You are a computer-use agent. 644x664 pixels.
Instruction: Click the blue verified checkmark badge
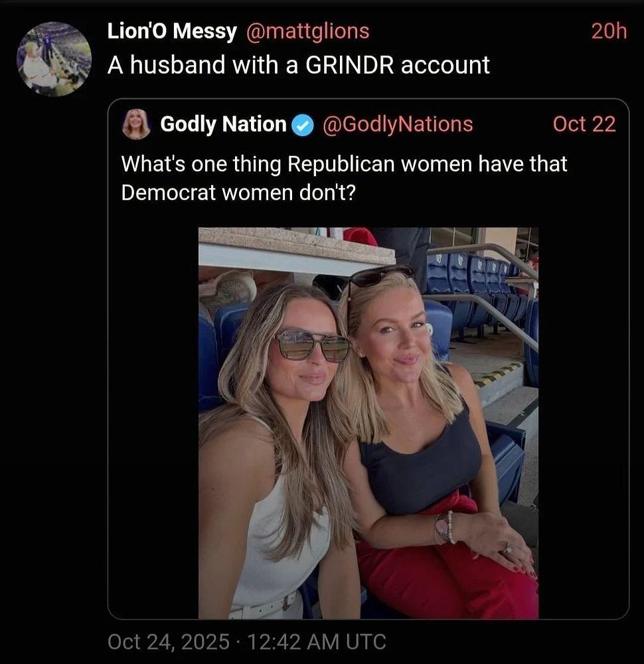303,125
